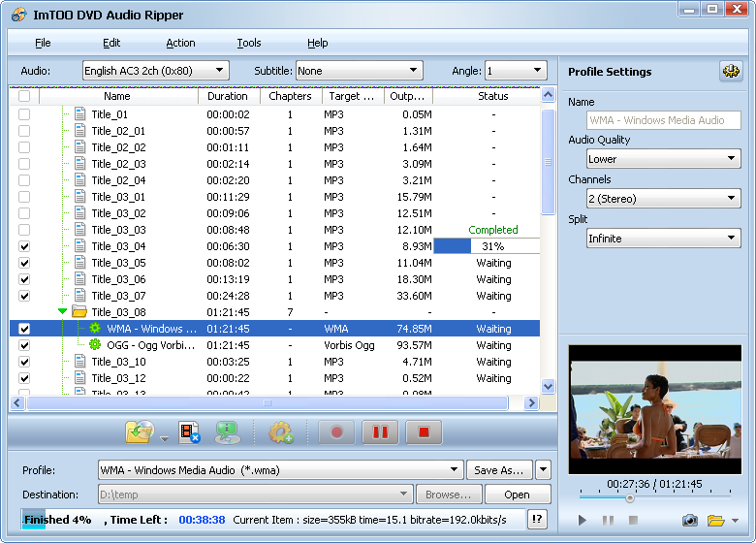Open the Audio Quality dropdown
The height and width of the screenshot is (543, 756).
(663, 159)
